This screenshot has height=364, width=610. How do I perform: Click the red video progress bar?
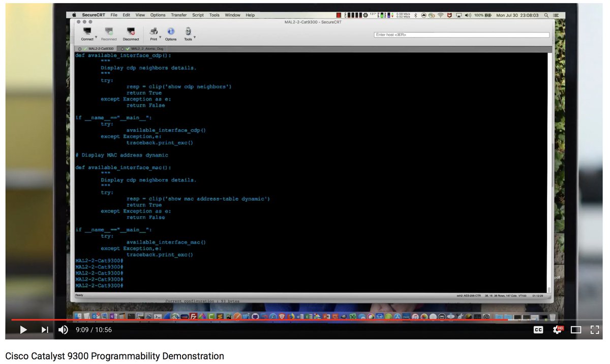pos(259,320)
